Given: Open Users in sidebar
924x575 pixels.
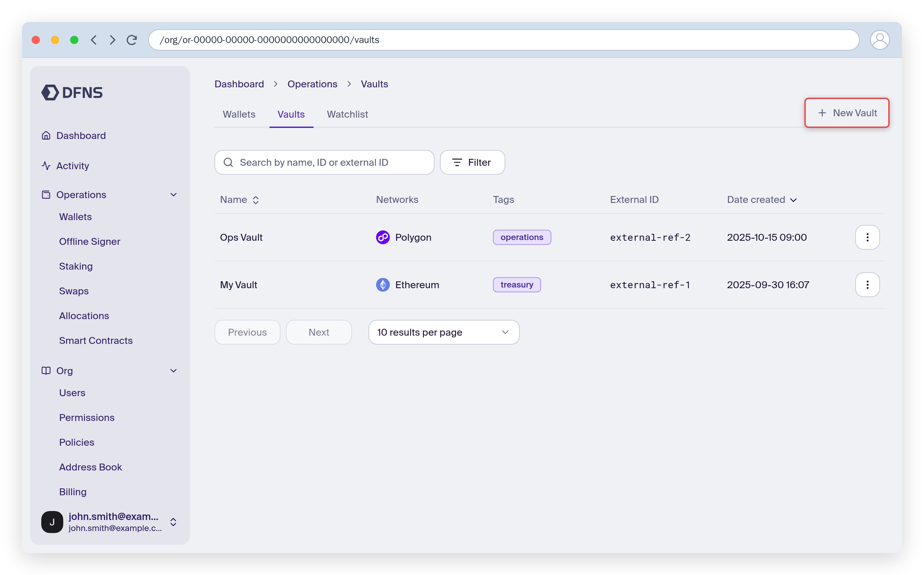Looking at the screenshot, I should click(72, 393).
